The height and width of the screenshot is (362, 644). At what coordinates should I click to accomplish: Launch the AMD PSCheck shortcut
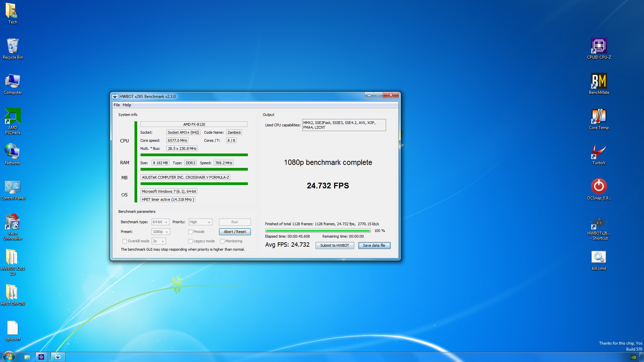12,121
